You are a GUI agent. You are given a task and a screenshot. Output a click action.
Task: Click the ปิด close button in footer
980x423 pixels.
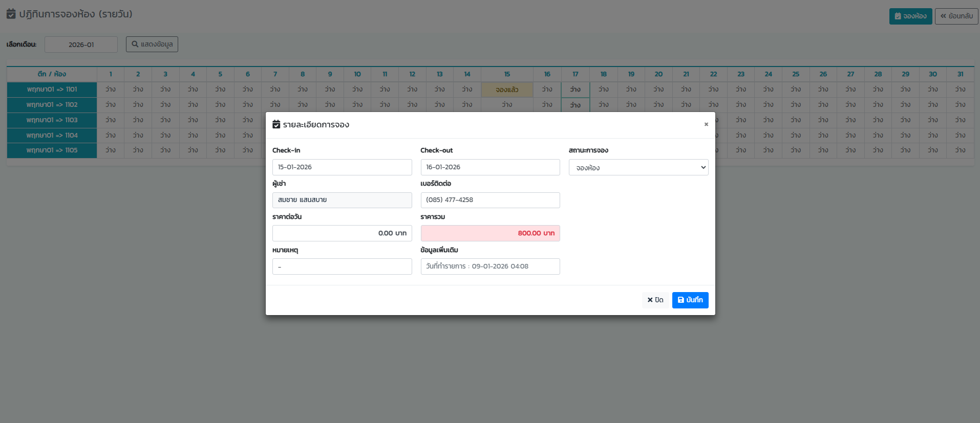[x=655, y=300]
